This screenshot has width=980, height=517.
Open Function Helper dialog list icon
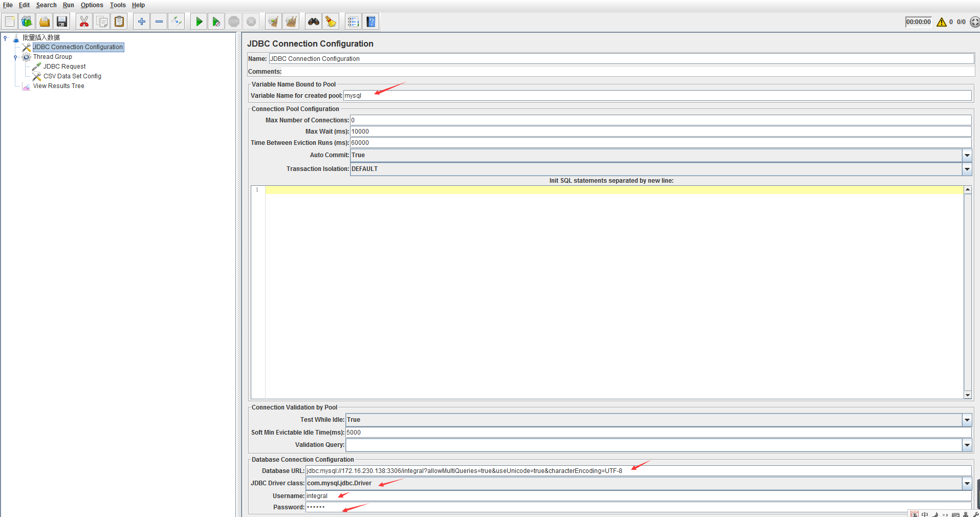[x=353, y=21]
